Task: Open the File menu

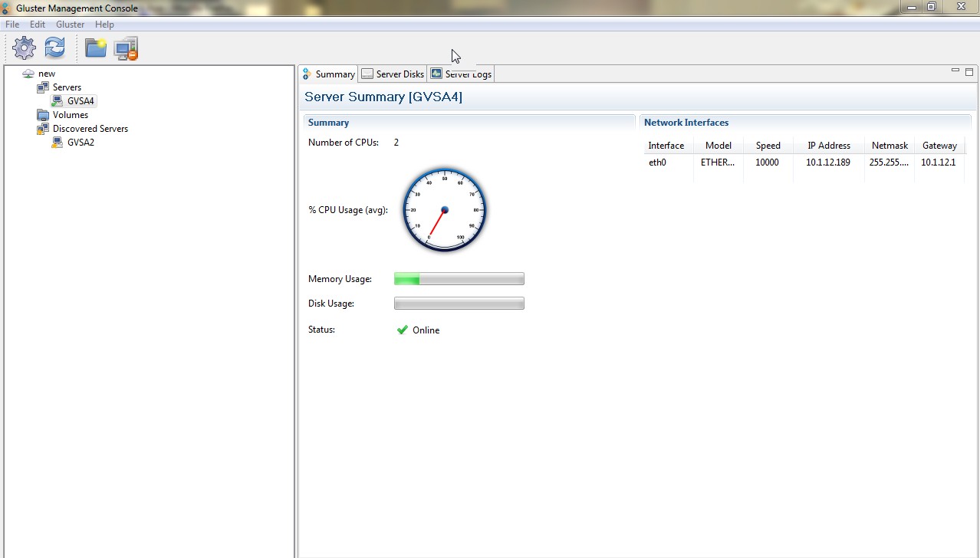Action: tap(12, 25)
